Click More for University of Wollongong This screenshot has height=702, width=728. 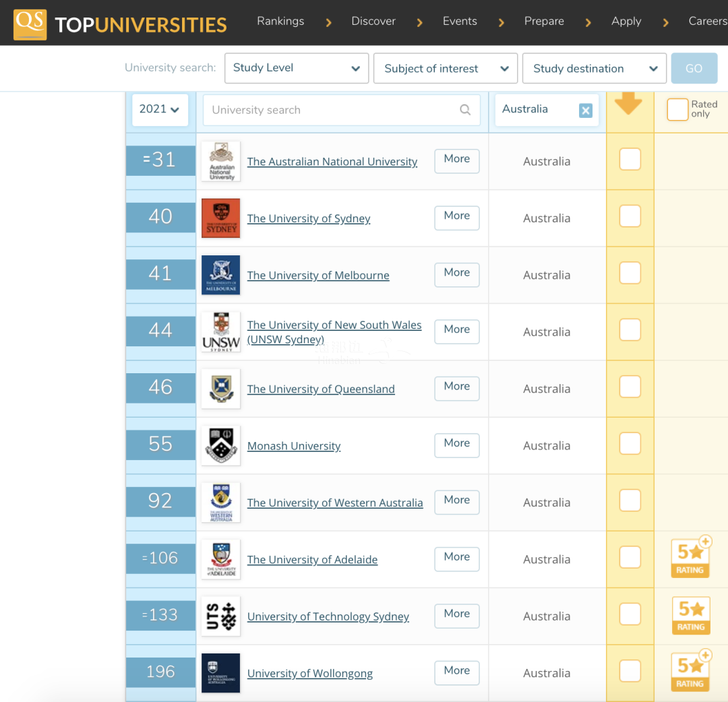tap(457, 672)
